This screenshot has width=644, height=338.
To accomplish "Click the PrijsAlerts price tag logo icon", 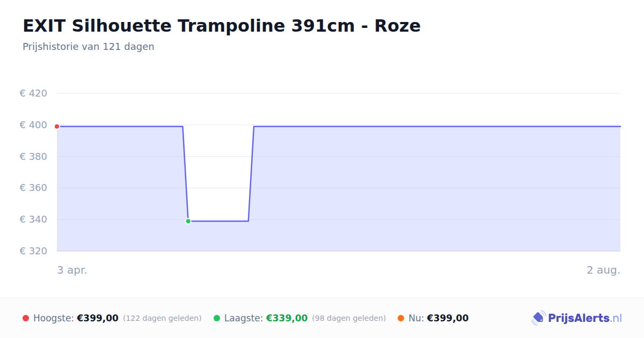I will [x=538, y=318].
